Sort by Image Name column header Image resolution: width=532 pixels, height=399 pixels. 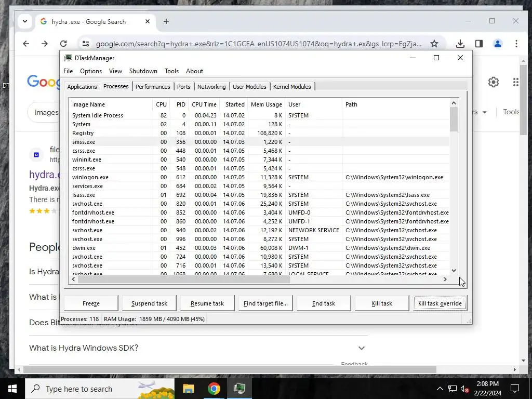111,104
